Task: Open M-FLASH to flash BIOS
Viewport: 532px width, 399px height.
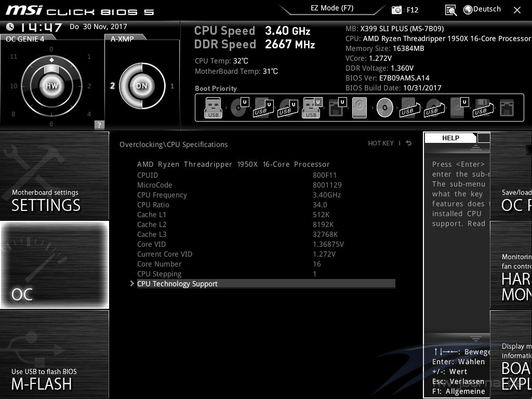Action: tap(54, 354)
